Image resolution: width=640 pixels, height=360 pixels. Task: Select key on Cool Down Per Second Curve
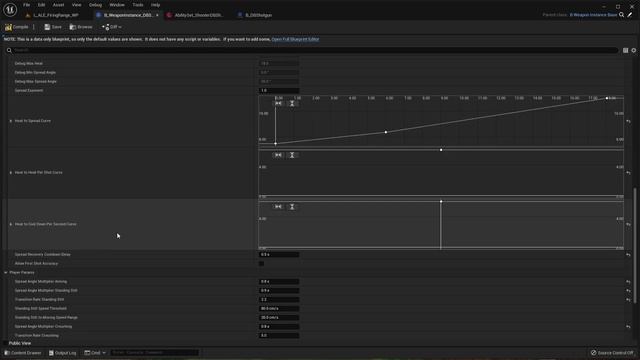pos(441,202)
